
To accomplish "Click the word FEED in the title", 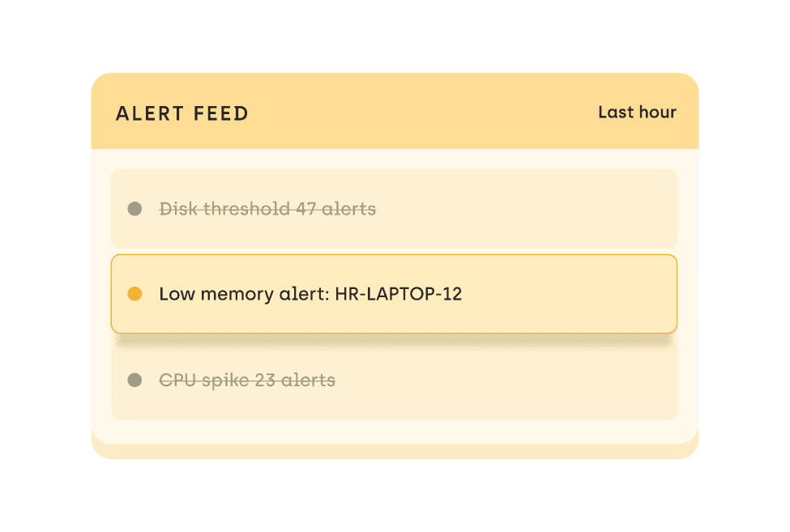I will click(x=221, y=113).
